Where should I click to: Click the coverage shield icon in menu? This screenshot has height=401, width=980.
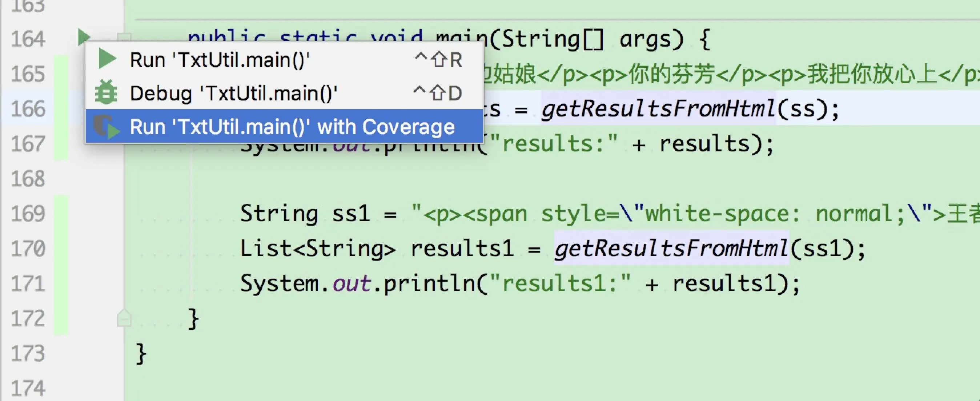pyautogui.click(x=107, y=126)
